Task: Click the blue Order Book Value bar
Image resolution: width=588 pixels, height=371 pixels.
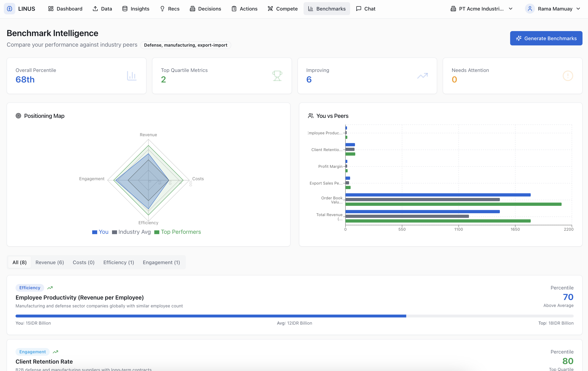Action: click(x=438, y=195)
